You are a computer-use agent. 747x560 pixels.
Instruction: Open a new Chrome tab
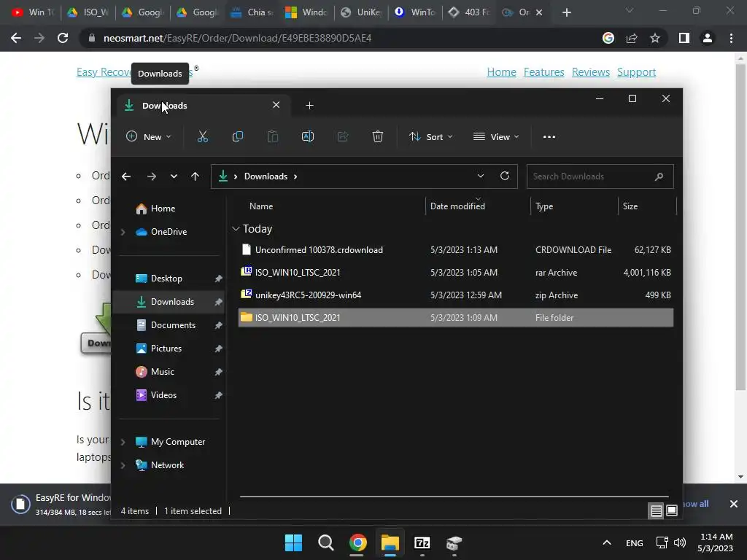point(566,12)
